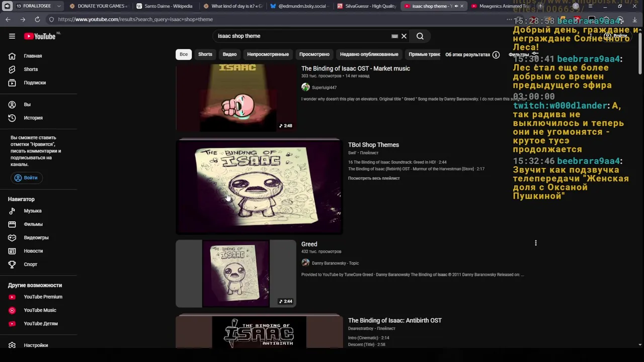Screen dimensions: 644x362
Task: Select the Все filter chip
Action: pyautogui.click(x=184, y=54)
